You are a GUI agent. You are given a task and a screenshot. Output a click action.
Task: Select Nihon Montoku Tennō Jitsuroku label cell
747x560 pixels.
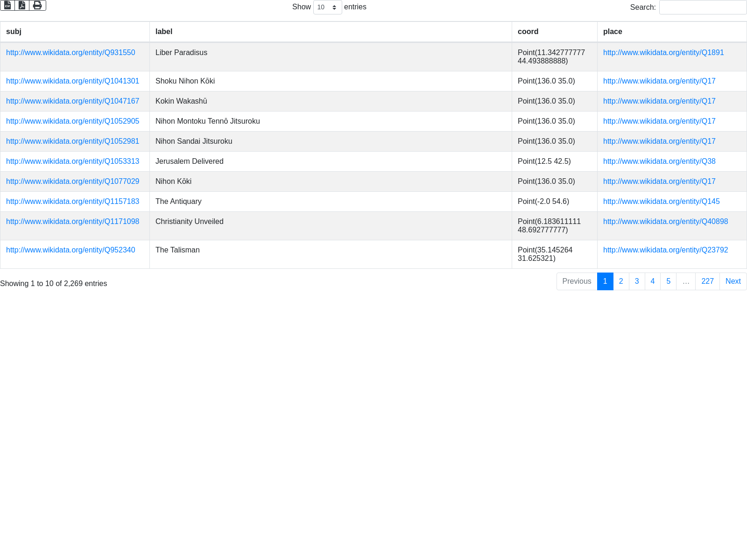point(331,121)
